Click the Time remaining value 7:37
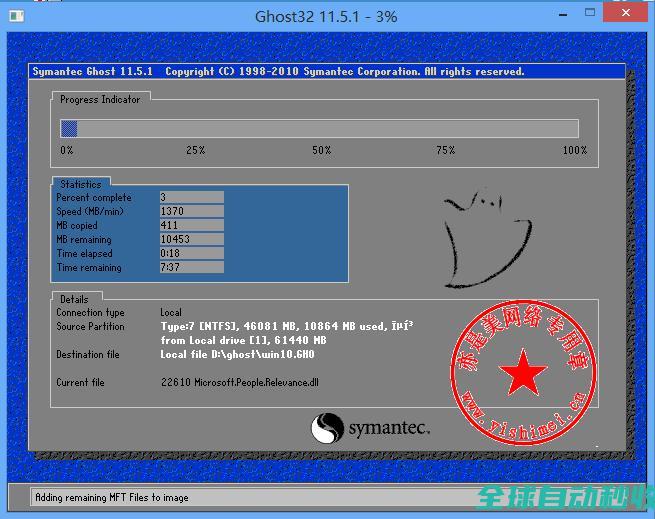The height and width of the screenshot is (519, 655). [191, 268]
